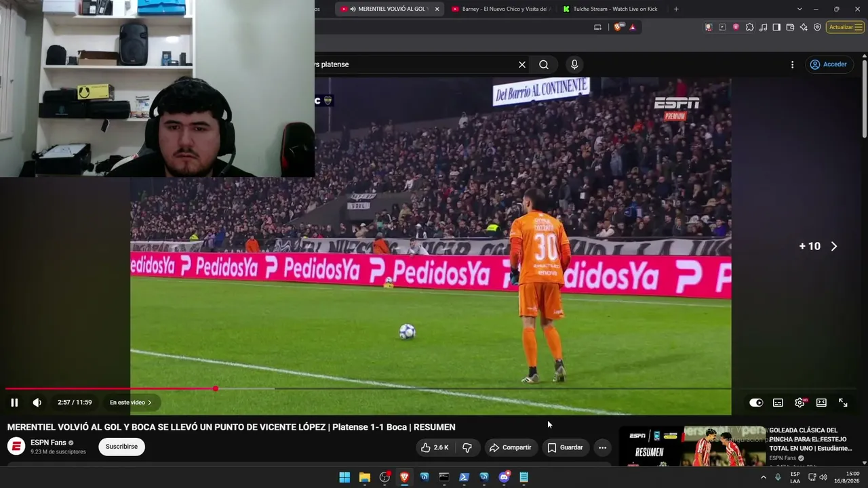Click the Compartir share button
The height and width of the screenshot is (488, 868).
[x=510, y=447]
